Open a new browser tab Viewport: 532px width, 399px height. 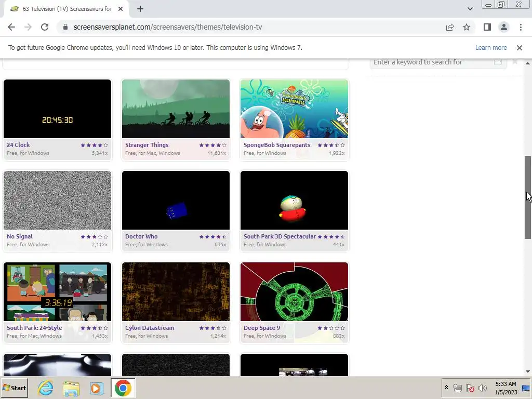click(140, 9)
